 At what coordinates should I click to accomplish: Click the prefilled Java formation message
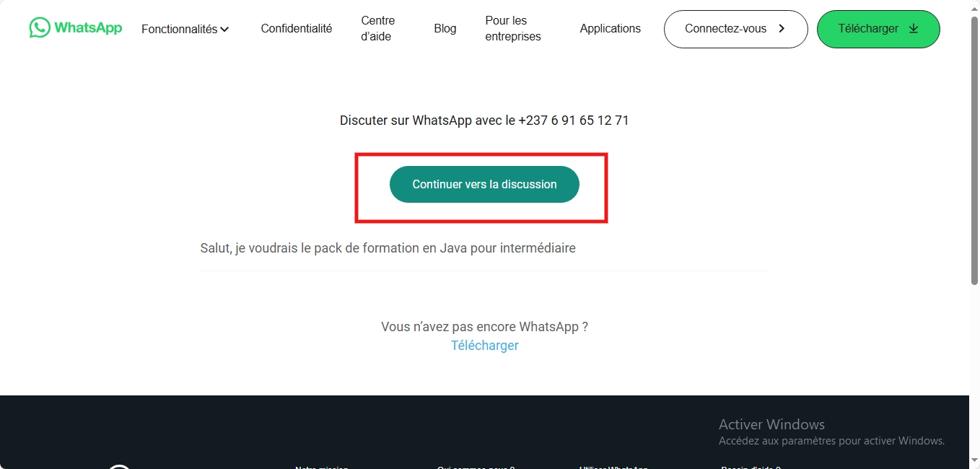coord(388,248)
